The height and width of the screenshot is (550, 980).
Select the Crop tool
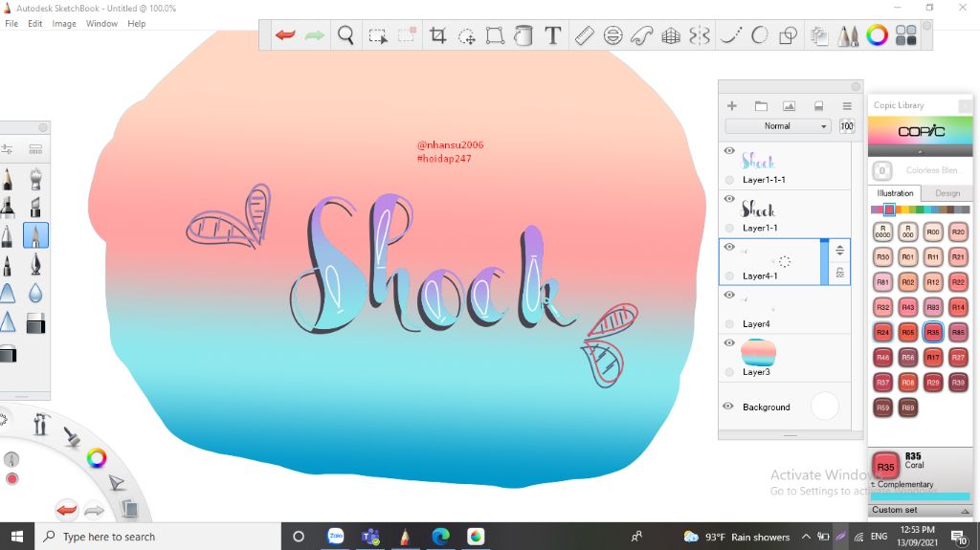[437, 35]
